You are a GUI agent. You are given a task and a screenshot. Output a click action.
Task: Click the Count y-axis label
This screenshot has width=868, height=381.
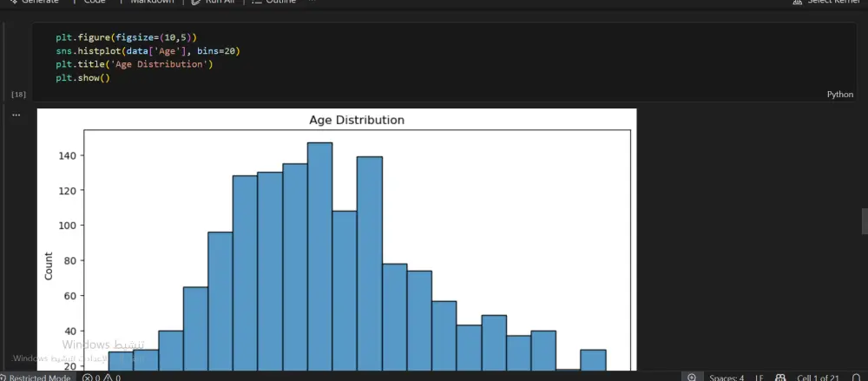(x=49, y=266)
